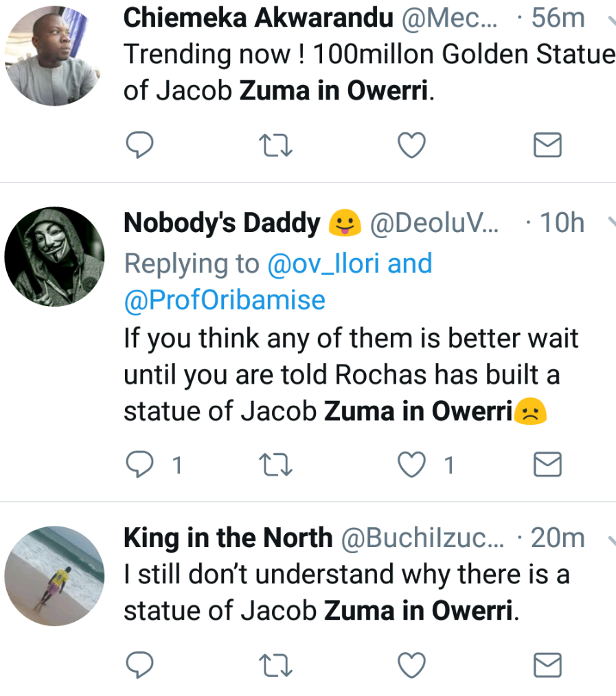The image size is (616, 696).
Task: Reply to Nobody's Daddy's tweet
Action: (140, 465)
